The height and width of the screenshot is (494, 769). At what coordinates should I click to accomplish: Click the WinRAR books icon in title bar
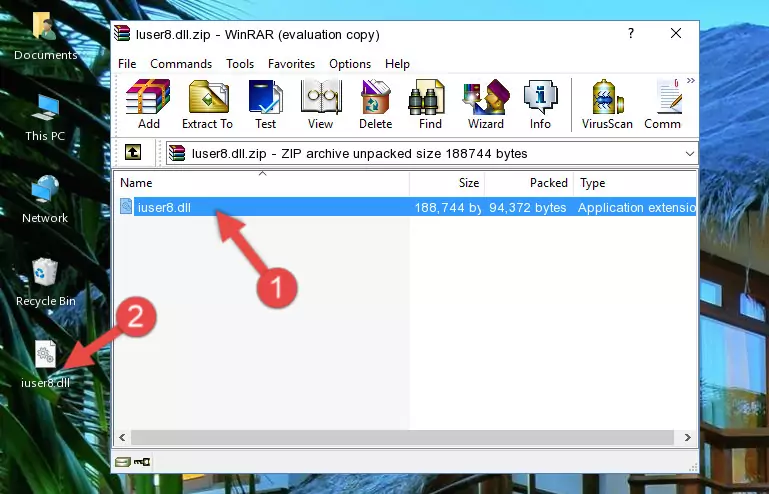(122, 34)
